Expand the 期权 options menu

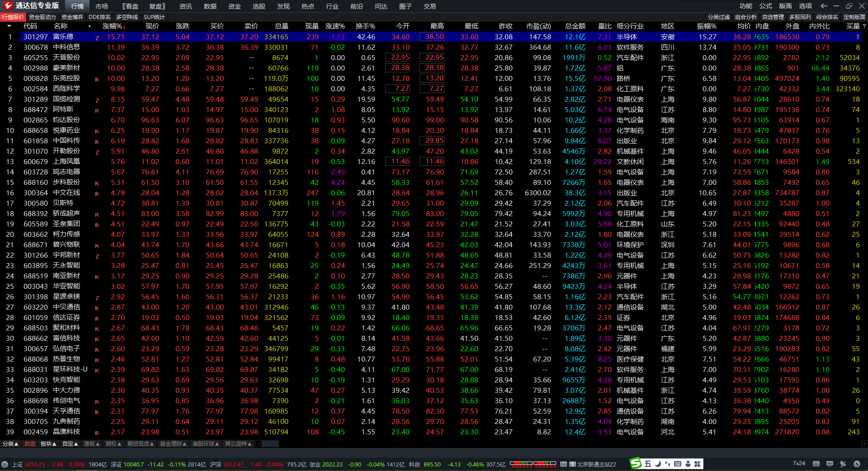click(x=113, y=444)
